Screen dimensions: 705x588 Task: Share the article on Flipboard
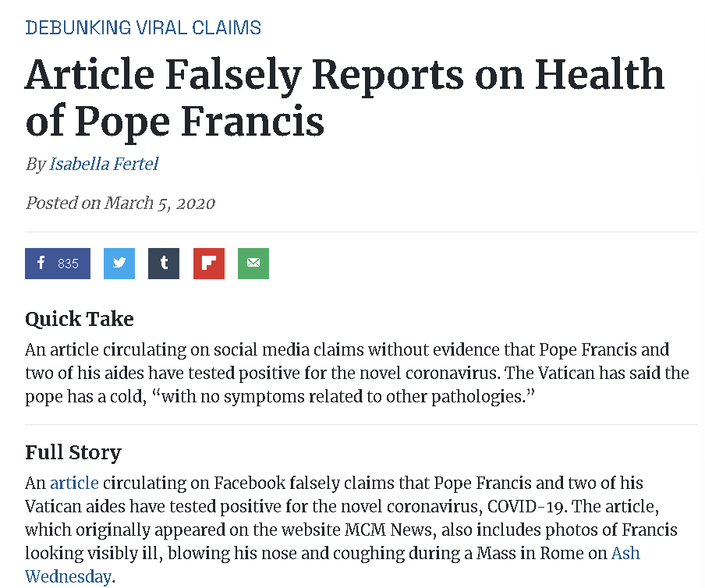[209, 264]
